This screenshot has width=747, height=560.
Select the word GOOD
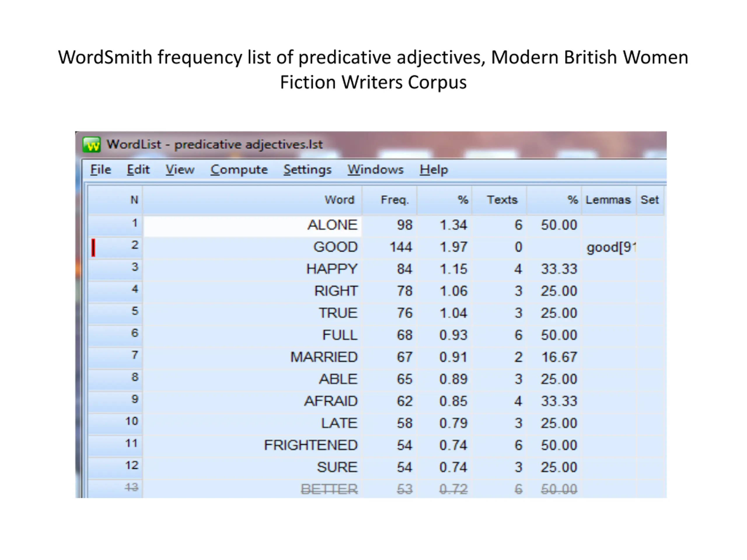[335, 247]
